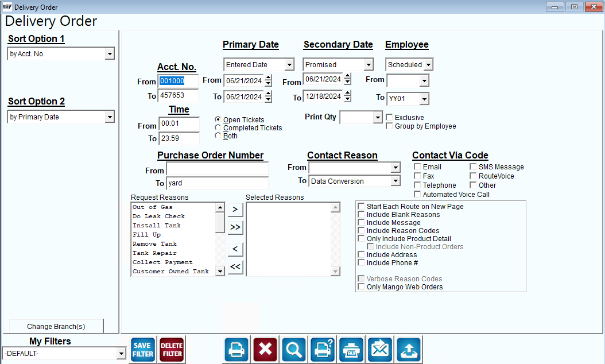Toggle Include Address checkbox

(x=361, y=255)
